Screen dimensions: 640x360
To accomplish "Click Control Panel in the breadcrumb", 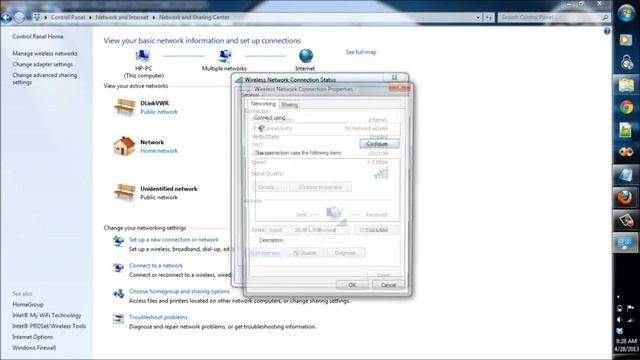I will point(68,18).
